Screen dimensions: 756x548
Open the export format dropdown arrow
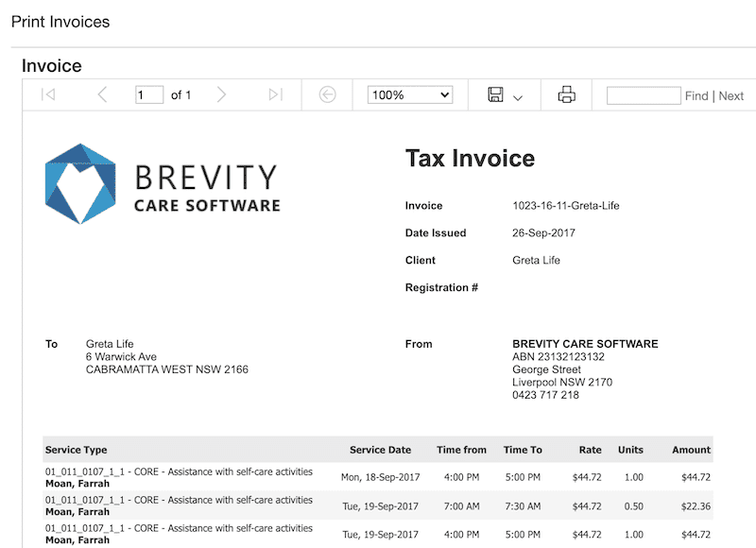tap(518, 98)
